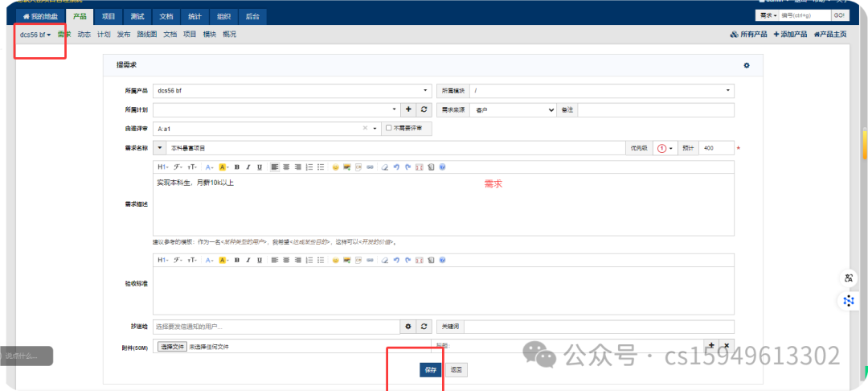Insert numbered list in 需求描述 editor
Screen dimensions: 868x391
[x=309, y=167]
